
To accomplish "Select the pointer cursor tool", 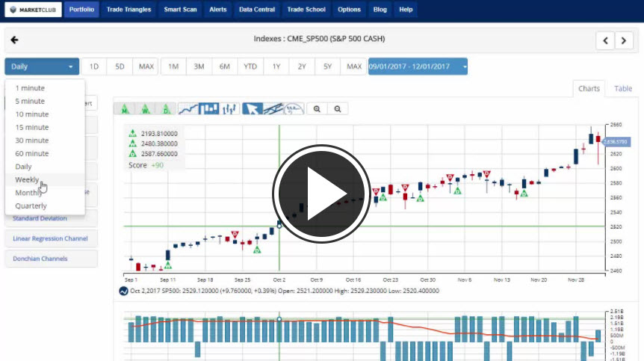I will click(x=253, y=109).
